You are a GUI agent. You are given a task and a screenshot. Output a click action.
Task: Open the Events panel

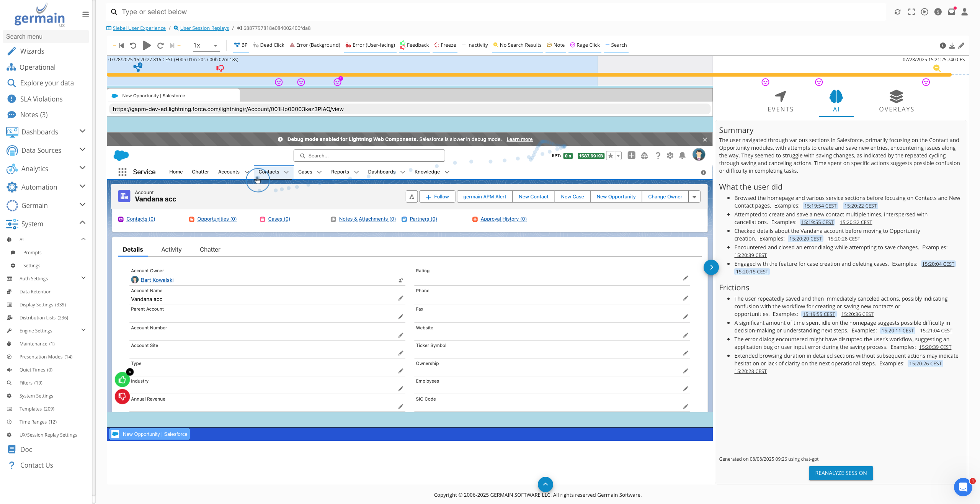tap(780, 101)
